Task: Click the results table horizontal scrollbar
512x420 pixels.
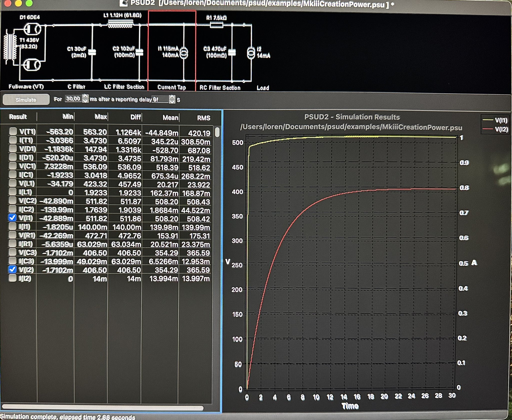Action: (x=102, y=408)
